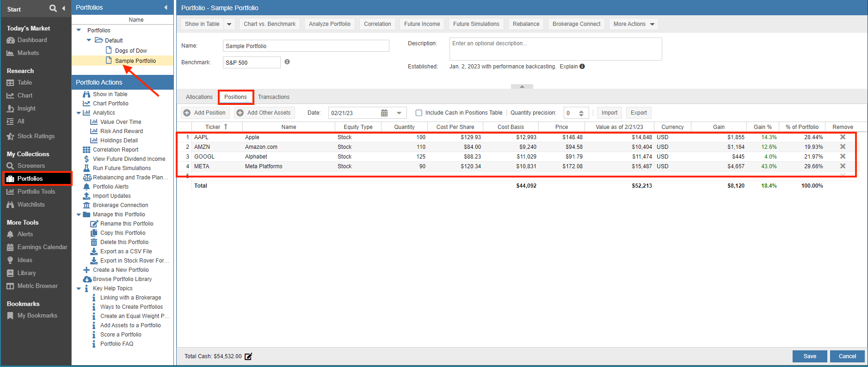Open Dashboard from the sidebar
This screenshot has width=868, height=367.
27,40
